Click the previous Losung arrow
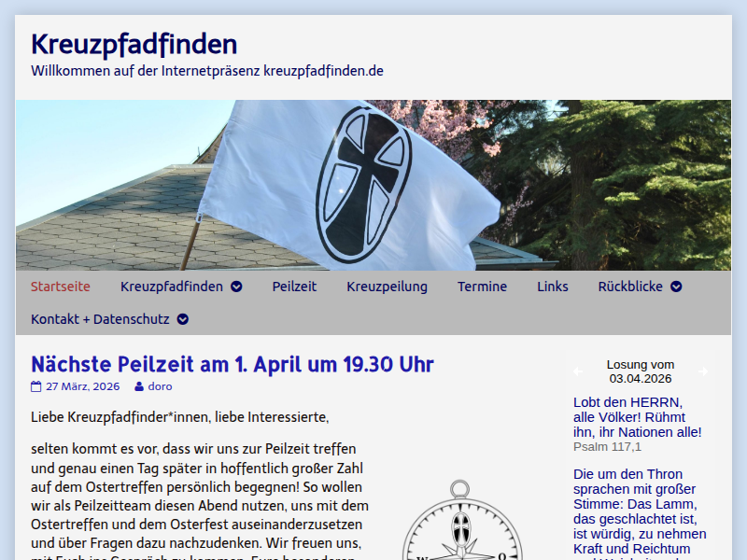This screenshot has width=747, height=560. 578,371
